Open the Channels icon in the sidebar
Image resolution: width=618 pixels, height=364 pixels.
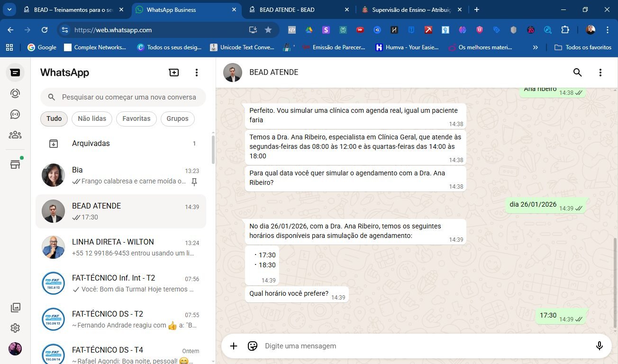(x=15, y=114)
